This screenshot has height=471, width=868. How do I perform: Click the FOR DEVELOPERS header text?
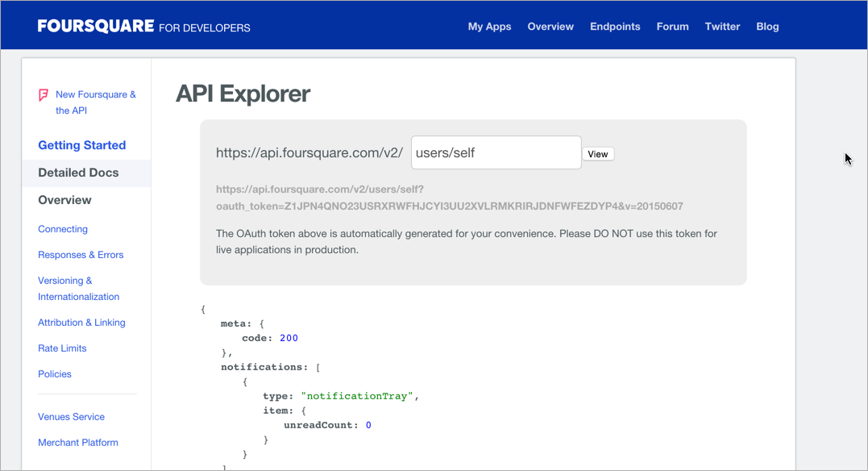(205, 27)
